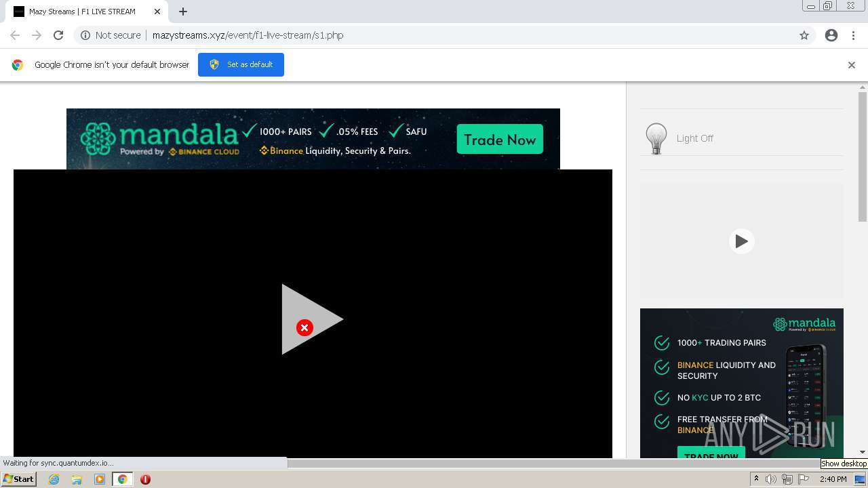Play the small sidebar video

click(741, 241)
